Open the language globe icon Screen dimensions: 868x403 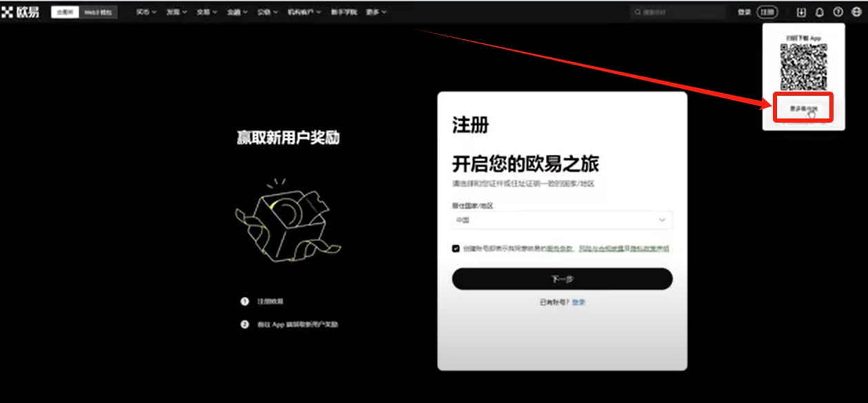[856, 12]
